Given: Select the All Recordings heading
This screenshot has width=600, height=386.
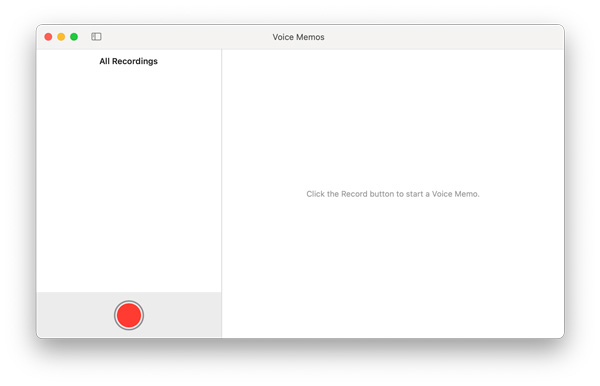Looking at the screenshot, I should click(x=129, y=61).
